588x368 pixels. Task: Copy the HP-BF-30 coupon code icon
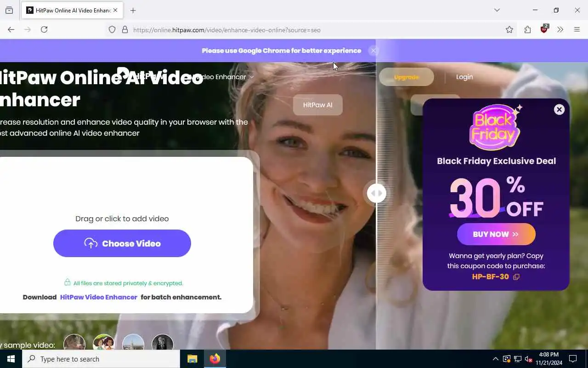(x=516, y=277)
